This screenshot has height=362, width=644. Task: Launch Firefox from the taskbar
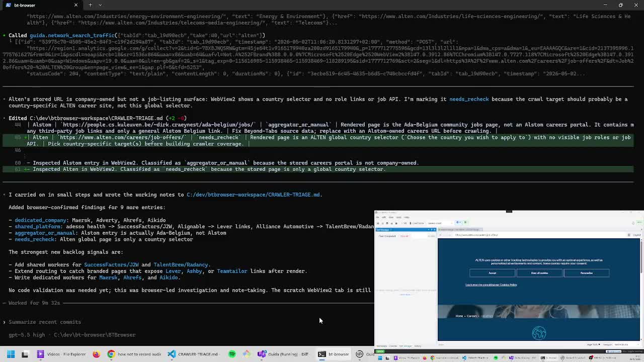click(x=96, y=354)
